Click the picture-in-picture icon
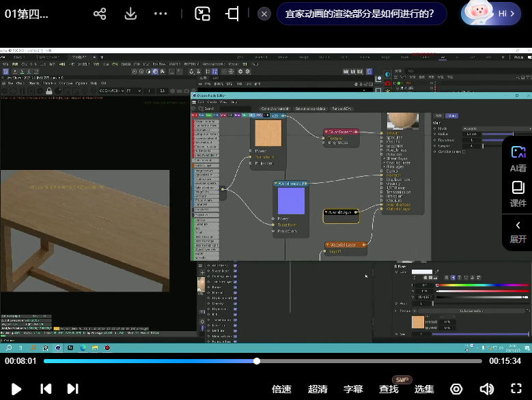 (x=202, y=14)
